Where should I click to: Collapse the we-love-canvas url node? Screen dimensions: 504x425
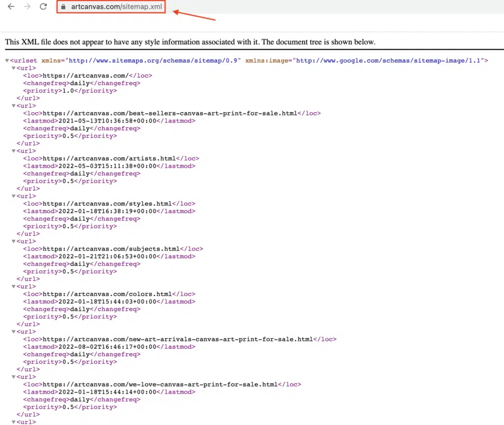13,377
